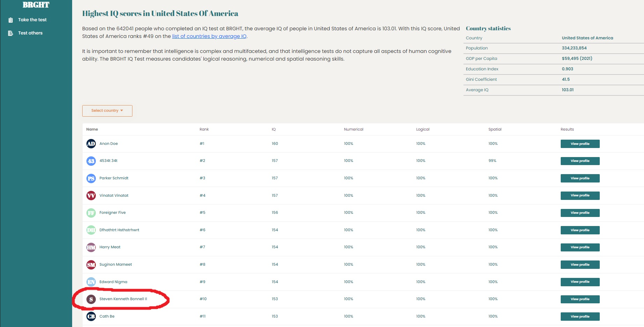Click the Highest IQ scores page heading

point(160,14)
